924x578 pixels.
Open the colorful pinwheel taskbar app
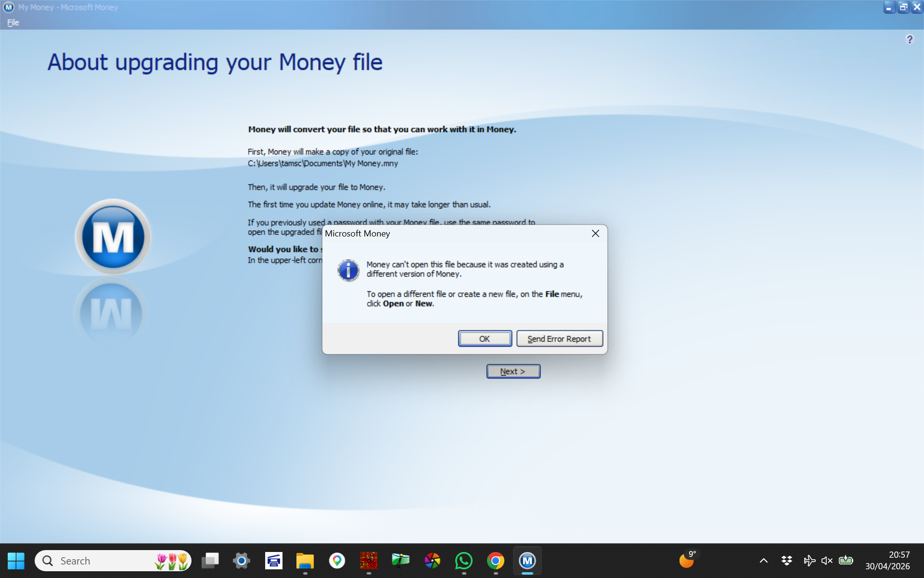(432, 561)
